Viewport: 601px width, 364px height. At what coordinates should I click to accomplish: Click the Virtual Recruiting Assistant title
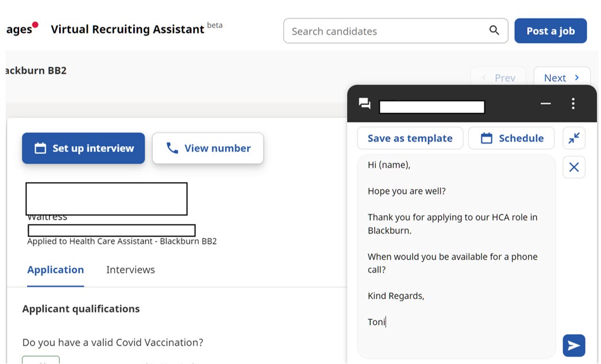click(x=127, y=29)
